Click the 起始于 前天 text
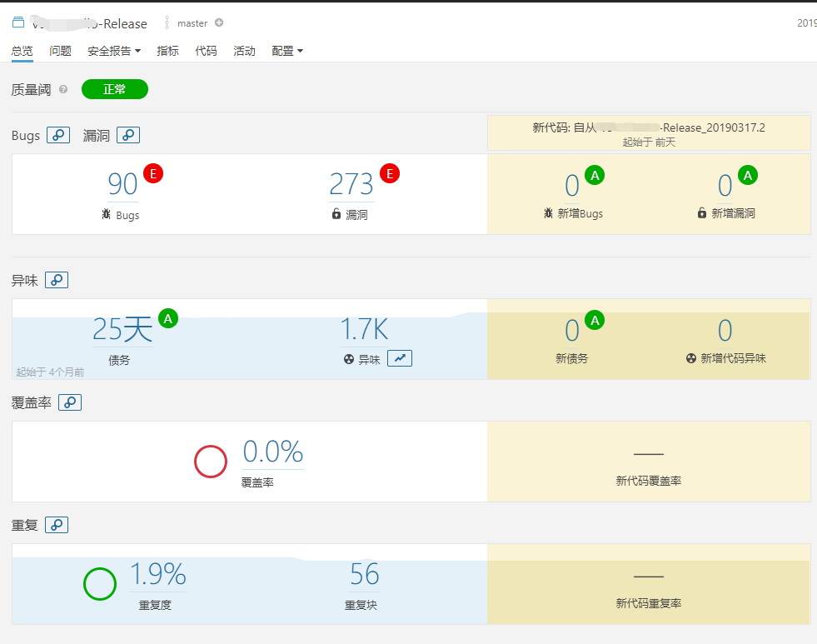 click(x=649, y=142)
